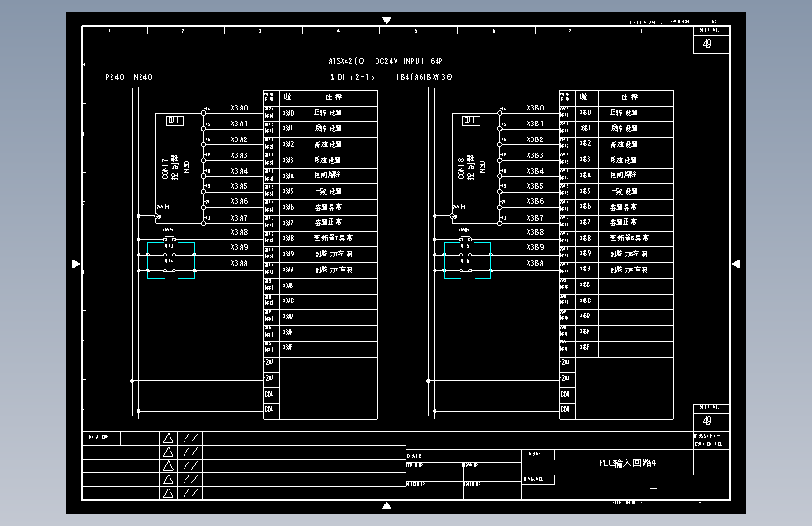Click sheet number 49 above title block
Viewport: 812px width, 526px height.
707,421
